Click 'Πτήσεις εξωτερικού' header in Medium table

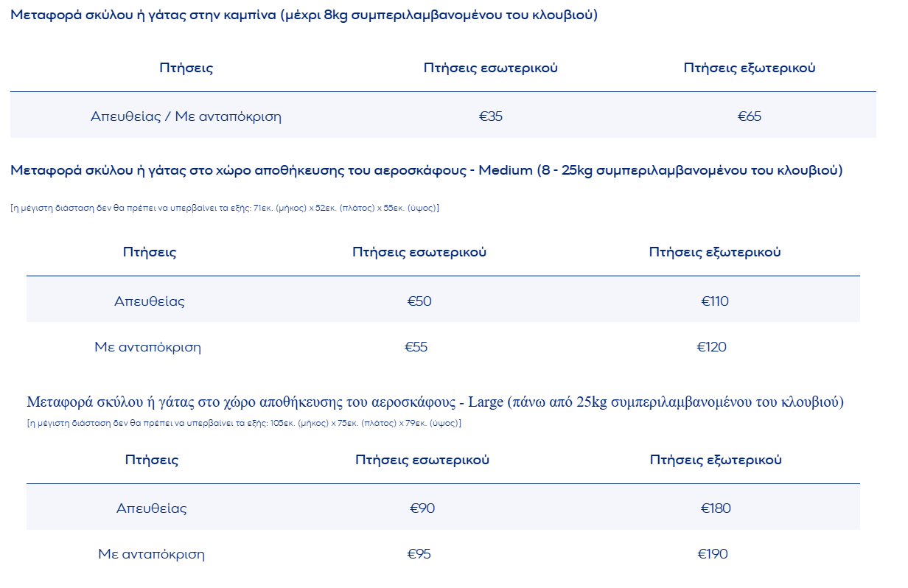[x=715, y=252]
